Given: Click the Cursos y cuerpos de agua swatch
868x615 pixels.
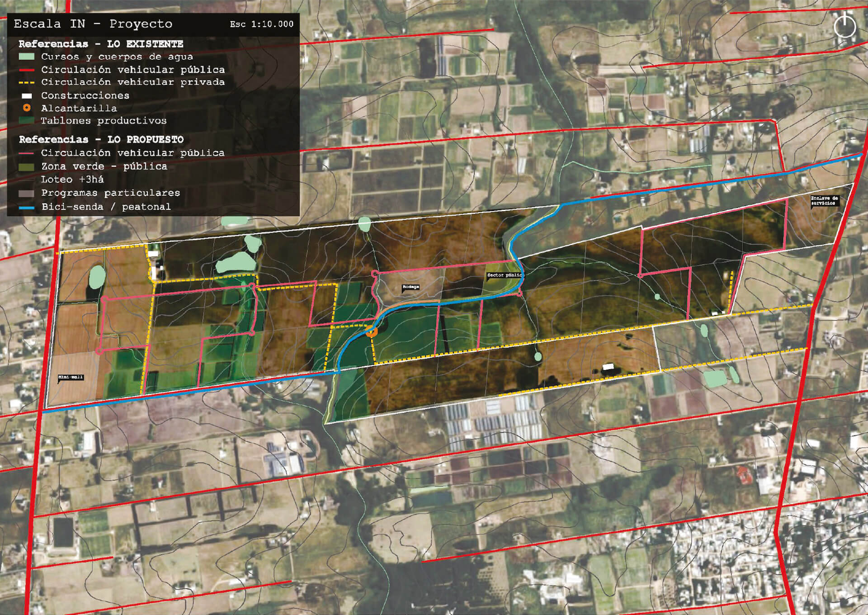Looking at the screenshot, I should coord(27,57).
